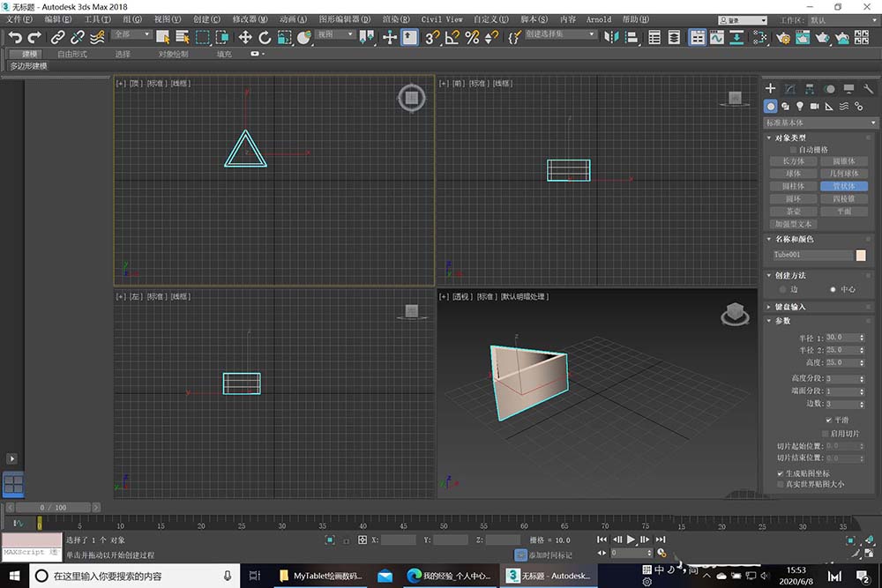Toggle the 平滑 (Smooth) checkbox
Image resolution: width=882 pixels, height=588 pixels.
click(827, 421)
